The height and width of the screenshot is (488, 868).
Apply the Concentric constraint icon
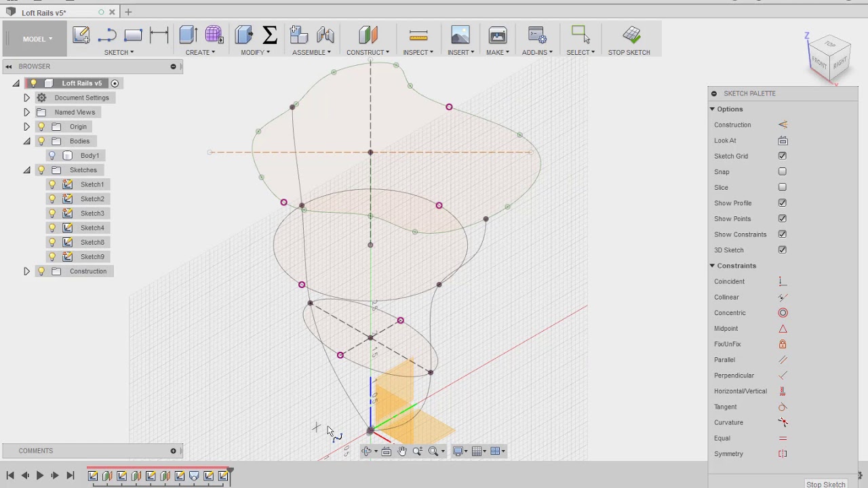[x=783, y=312]
